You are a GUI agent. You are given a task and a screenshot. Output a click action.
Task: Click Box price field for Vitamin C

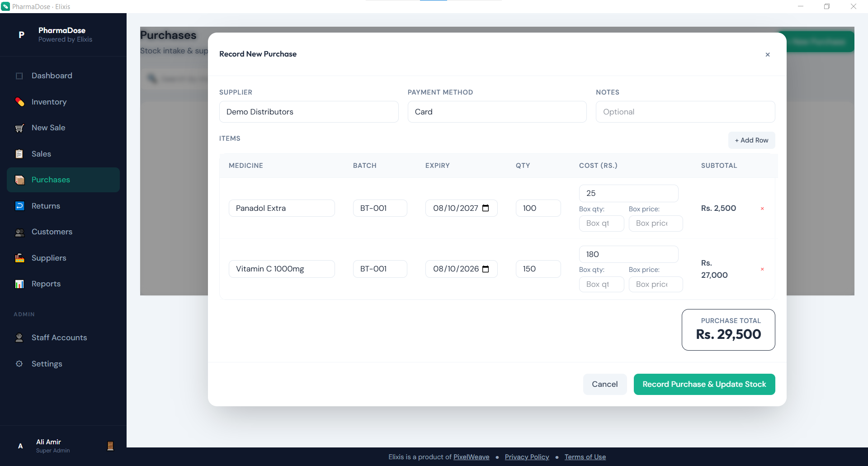656,284
